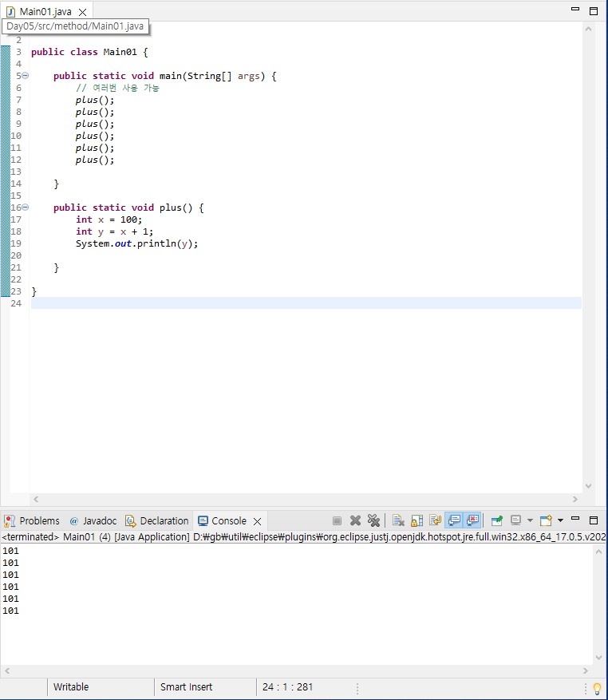
Task: Click line number 10 in the gutter
Action: point(16,136)
